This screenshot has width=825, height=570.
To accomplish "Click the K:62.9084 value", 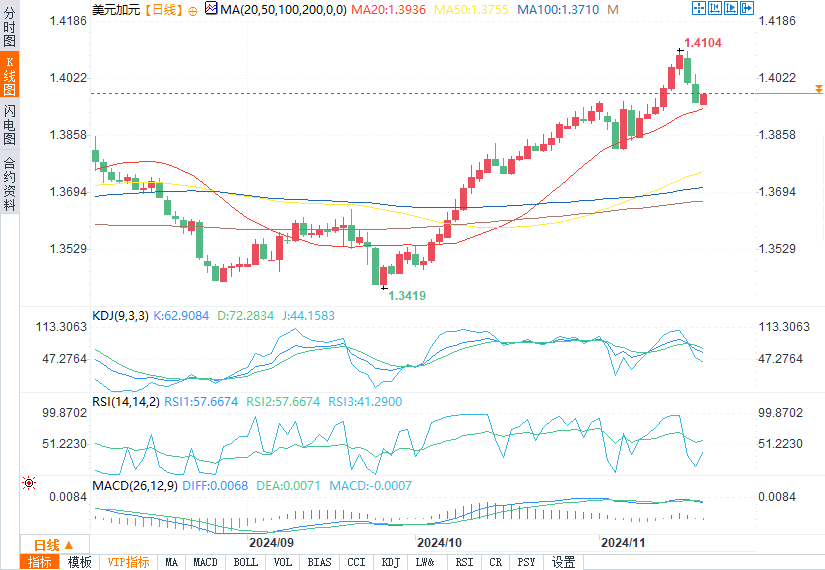I will pyautogui.click(x=181, y=316).
